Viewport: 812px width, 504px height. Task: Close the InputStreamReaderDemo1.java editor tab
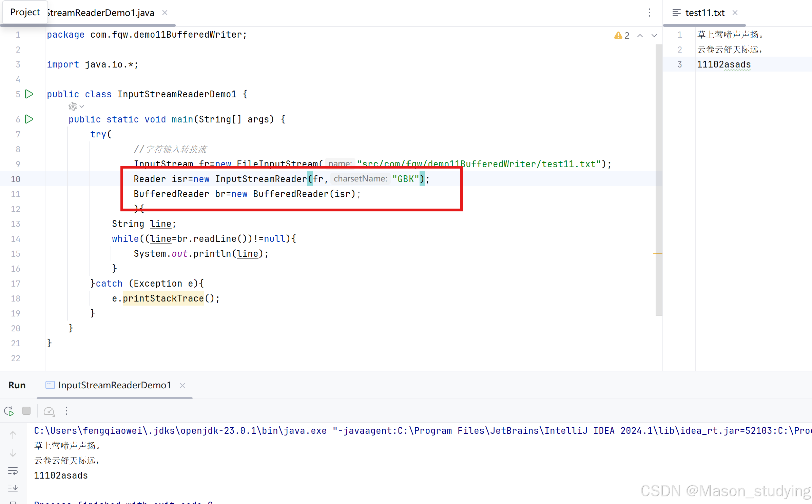pos(165,13)
